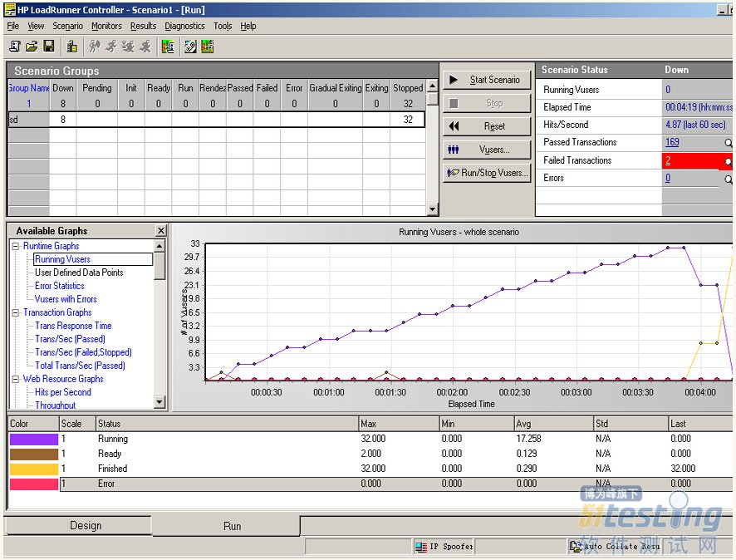Click the Gradual Stop Vusers toolbar icon

(129, 46)
